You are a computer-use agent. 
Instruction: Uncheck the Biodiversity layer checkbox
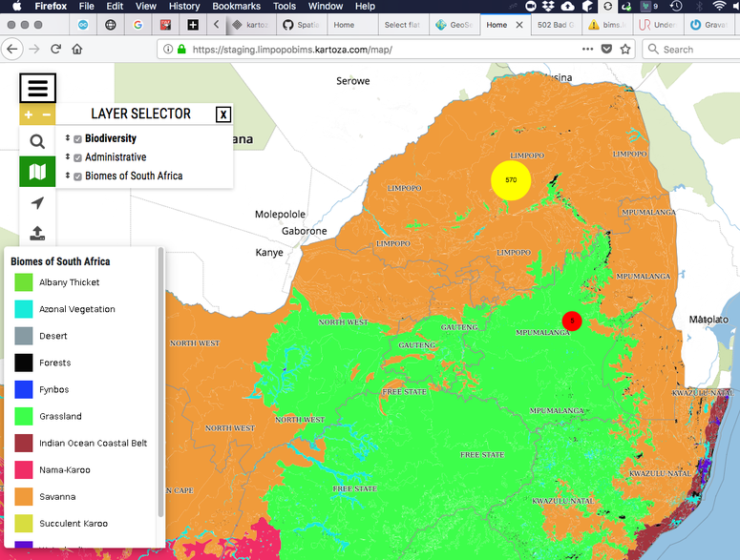click(x=78, y=139)
